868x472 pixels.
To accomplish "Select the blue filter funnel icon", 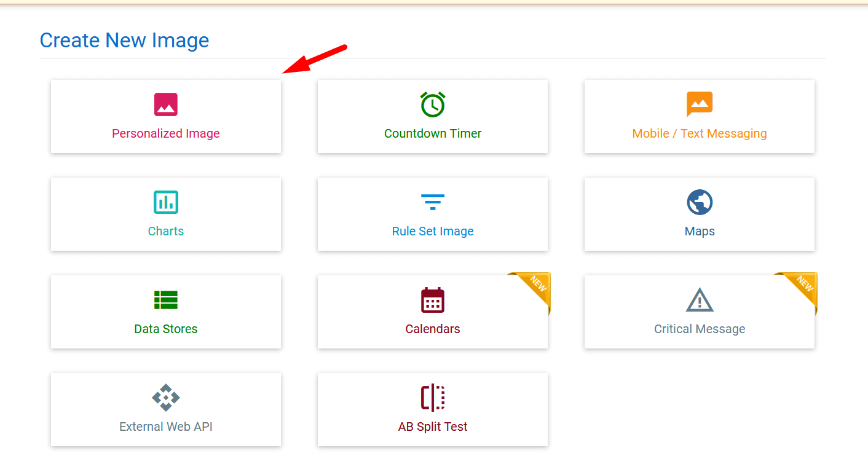I will click(433, 202).
